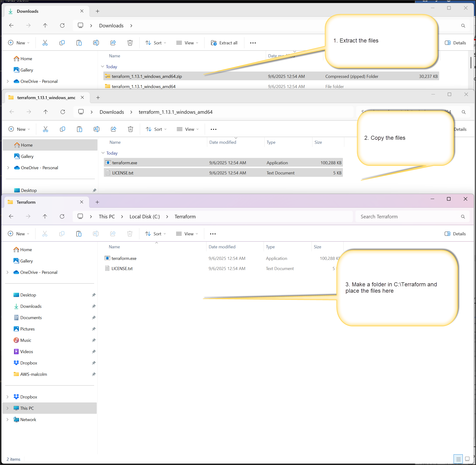Click inside the Search Terraform field
This screenshot has width=476, height=465.
click(x=403, y=216)
